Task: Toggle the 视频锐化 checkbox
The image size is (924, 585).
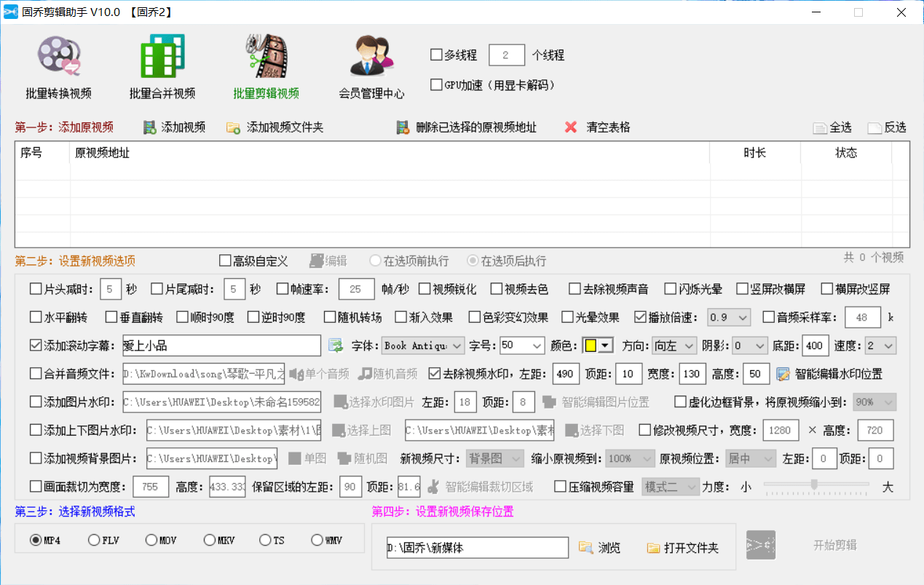Action: click(425, 289)
